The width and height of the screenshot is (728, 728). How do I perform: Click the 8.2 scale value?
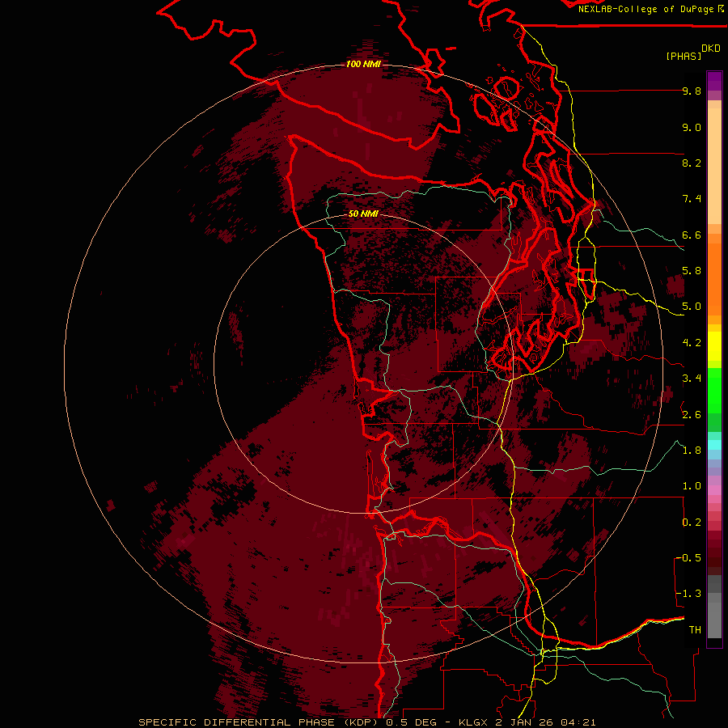coord(692,163)
